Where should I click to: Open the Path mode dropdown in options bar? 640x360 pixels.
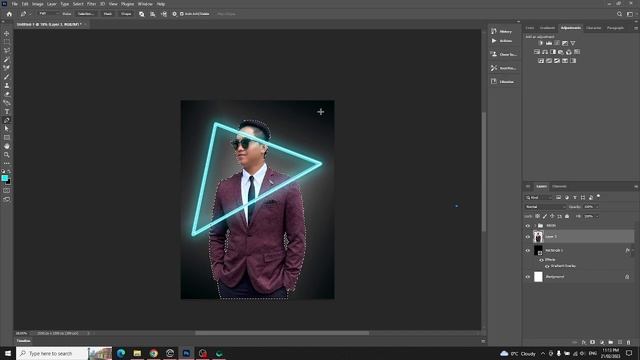pos(48,14)
